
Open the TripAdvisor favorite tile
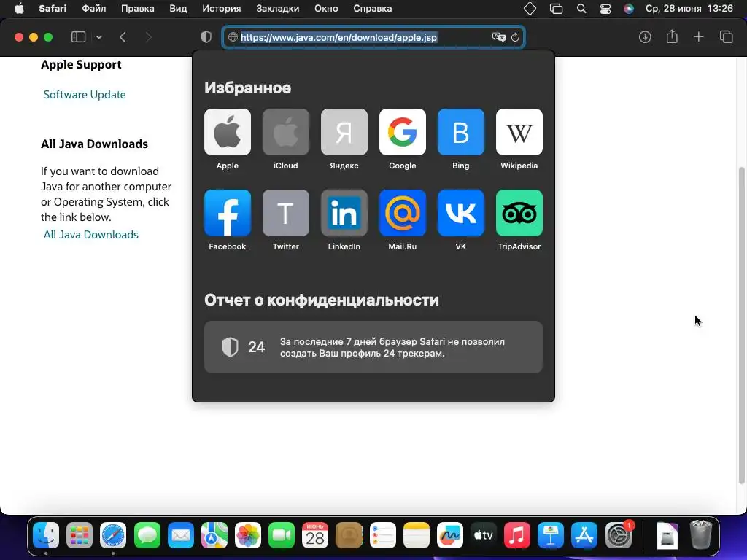pos(519,213)
